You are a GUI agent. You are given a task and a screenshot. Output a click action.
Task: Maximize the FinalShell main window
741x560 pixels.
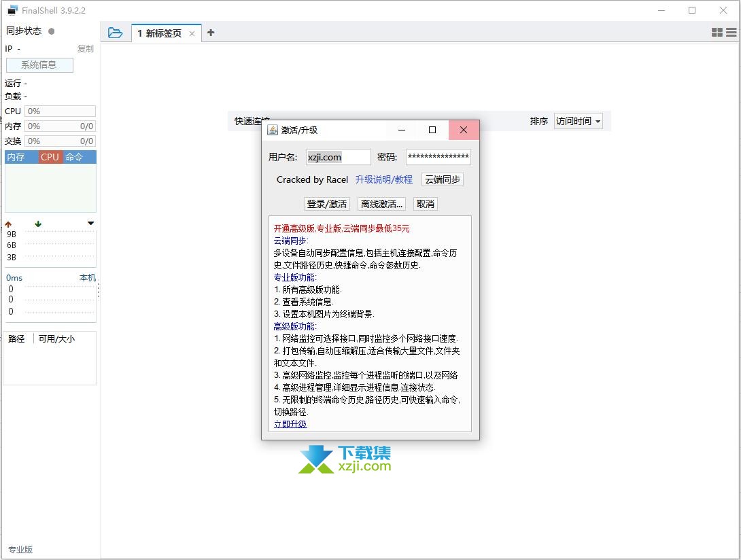692,10
